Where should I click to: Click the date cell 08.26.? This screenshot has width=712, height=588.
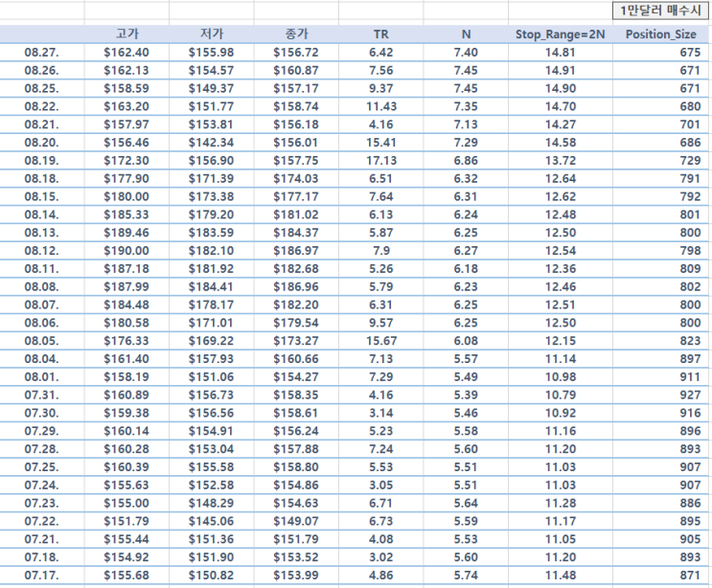pos(42,71)
